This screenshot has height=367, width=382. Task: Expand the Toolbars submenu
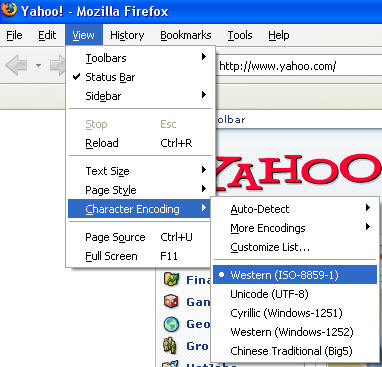(140, 58)
